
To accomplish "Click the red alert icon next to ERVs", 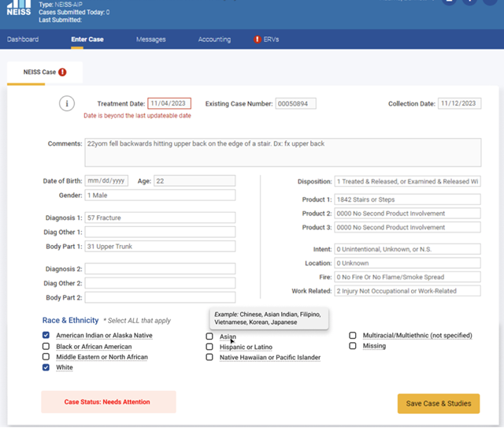I will tap(258, 39).
